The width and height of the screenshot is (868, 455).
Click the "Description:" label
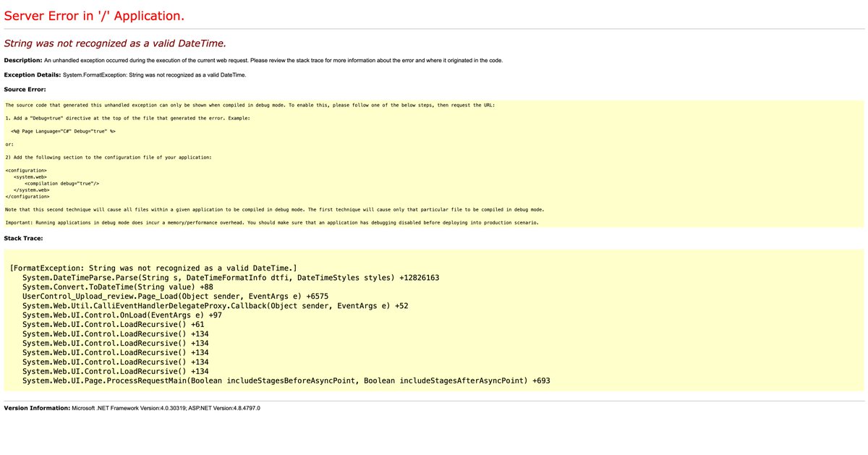pyautogui.click(x=23, y=60)
